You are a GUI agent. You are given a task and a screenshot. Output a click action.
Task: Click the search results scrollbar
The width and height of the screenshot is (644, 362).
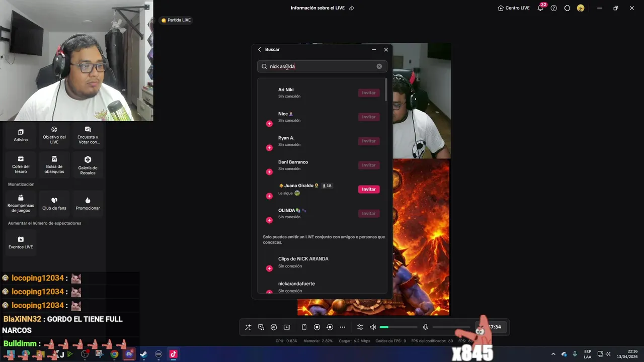pos(386,90)
